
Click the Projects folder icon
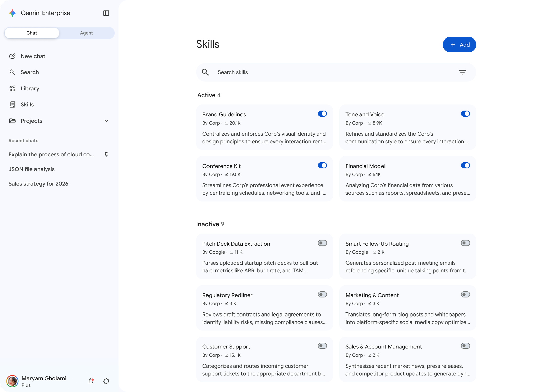tap(12, 121)
